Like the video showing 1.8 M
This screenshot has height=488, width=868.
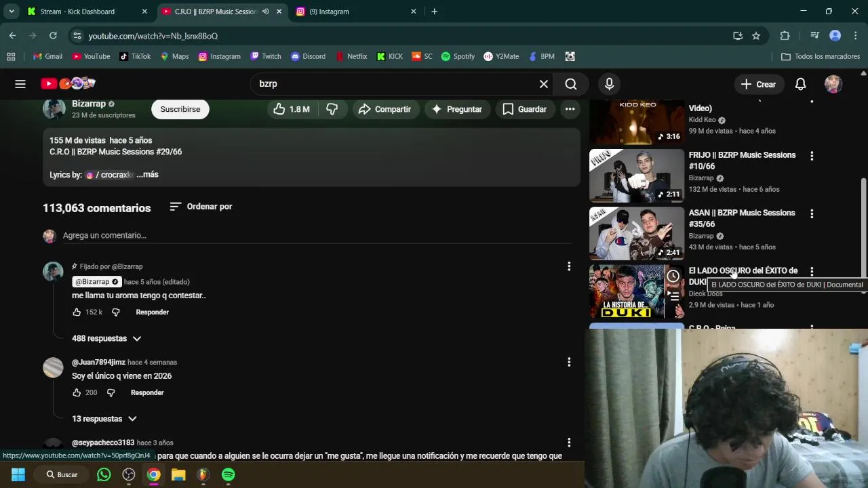[292, 109]
